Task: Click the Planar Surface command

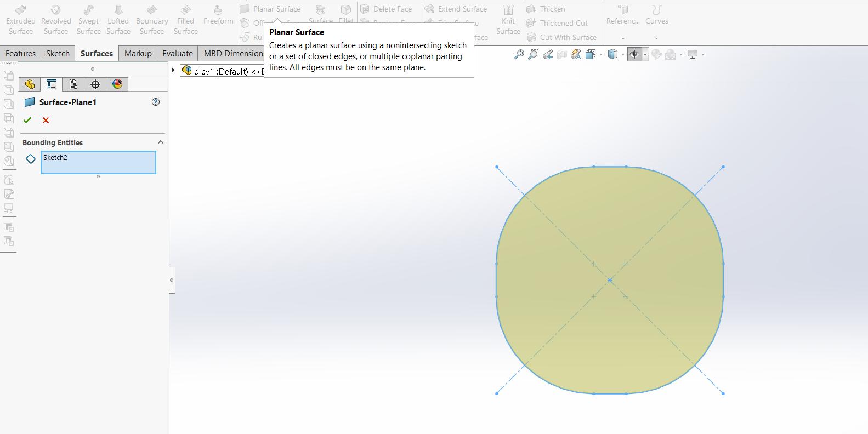Action: pos(270,9)
